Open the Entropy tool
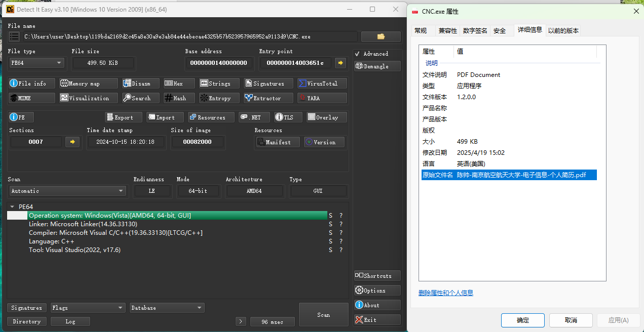Viewport: 644px width, 332px height. [x=219, y=98]
